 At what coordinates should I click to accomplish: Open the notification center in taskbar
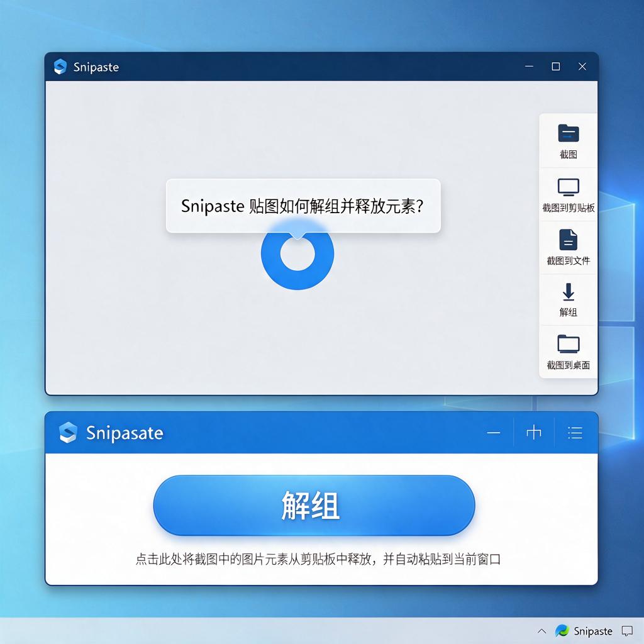pos(627,631)
